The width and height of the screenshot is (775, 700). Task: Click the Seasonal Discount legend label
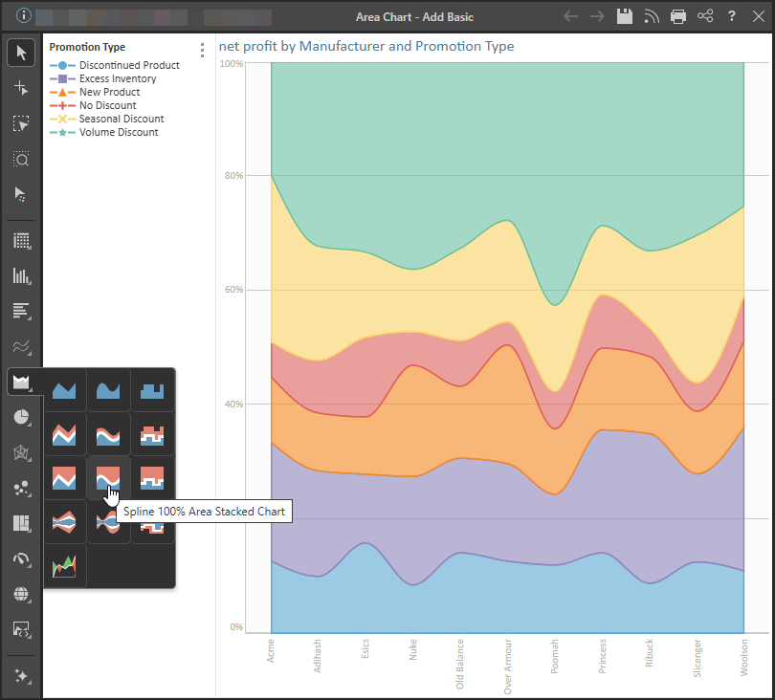122,119
